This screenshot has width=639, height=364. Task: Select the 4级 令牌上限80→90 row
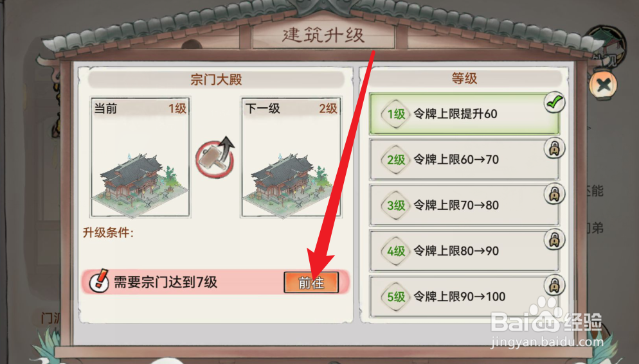[464, 251]
